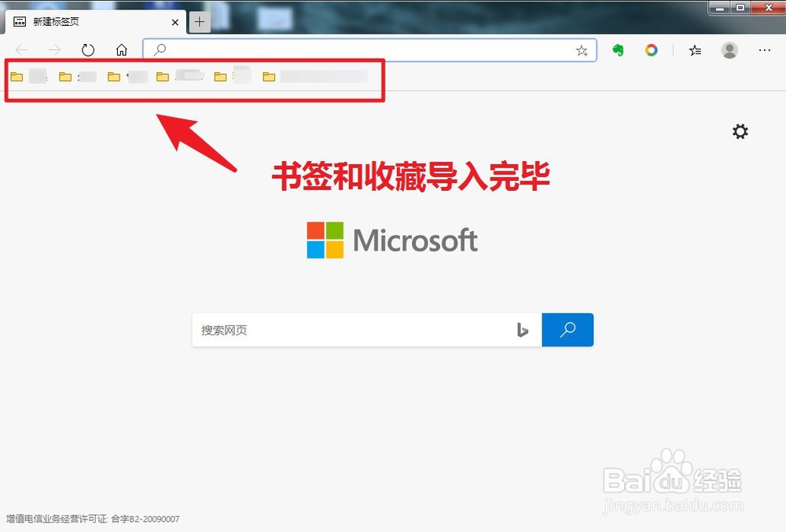Click the Bing logo in search box
This screenshot has height=532, width=786.
[x=523, y=330]
